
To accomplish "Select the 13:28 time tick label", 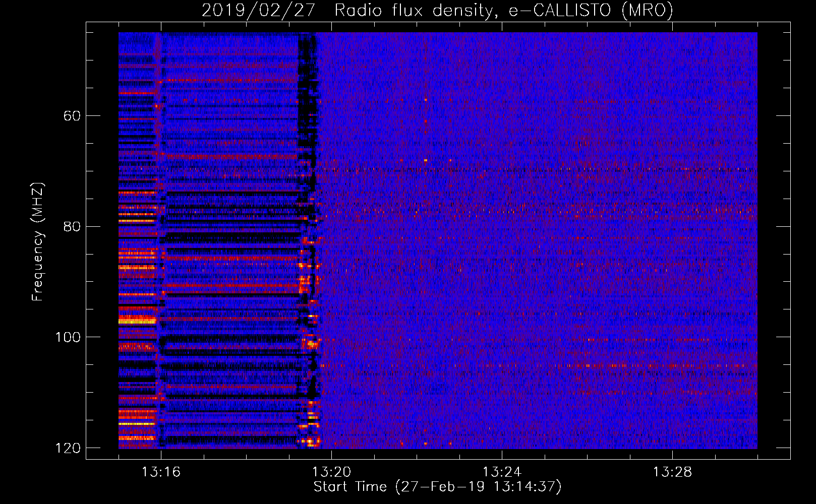I will coord(673,472).
